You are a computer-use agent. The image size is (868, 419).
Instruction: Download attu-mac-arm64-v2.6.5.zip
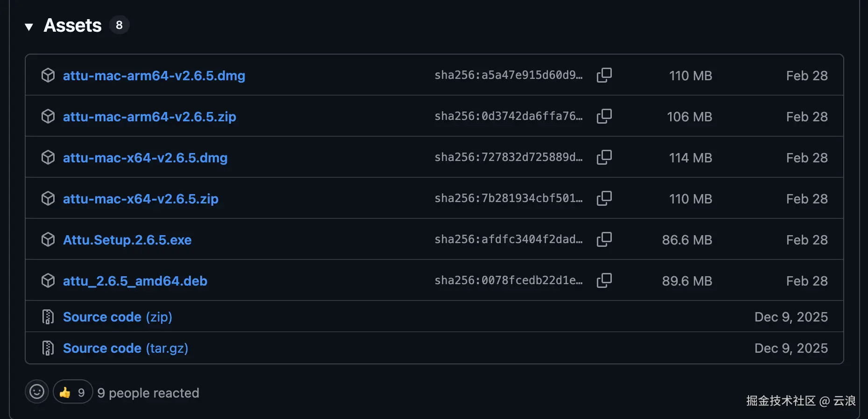[x=149, y=117]
